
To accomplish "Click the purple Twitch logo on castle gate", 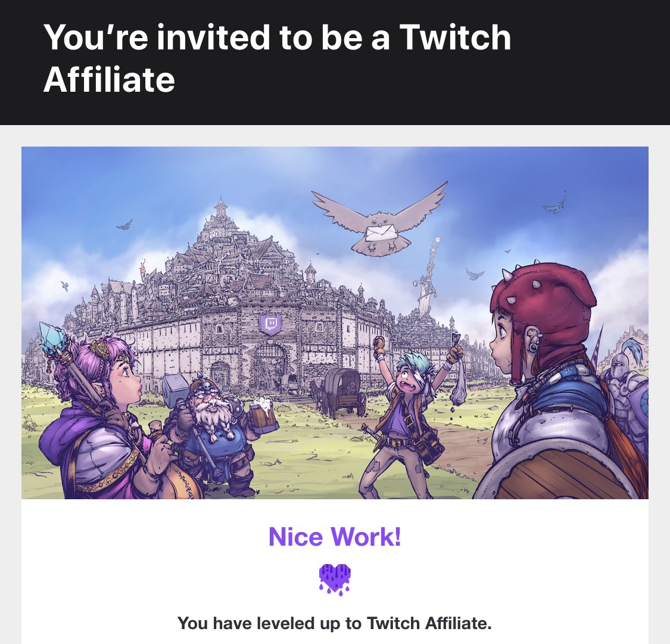I will pos(271,323).
